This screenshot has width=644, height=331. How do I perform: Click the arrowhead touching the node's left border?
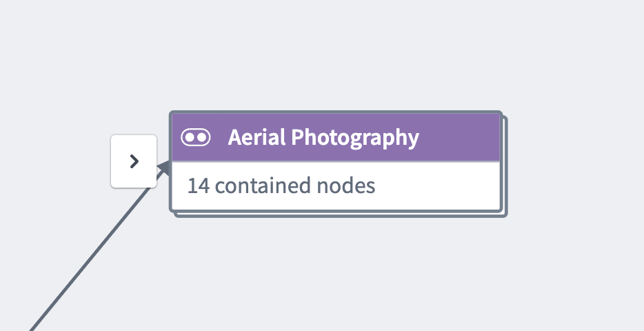click(x=164, y=168)
